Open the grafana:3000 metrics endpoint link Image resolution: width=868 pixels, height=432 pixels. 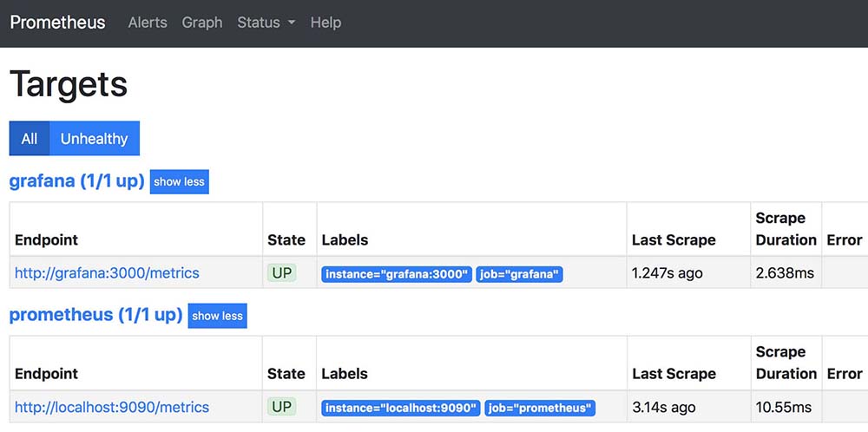pos(107,273)
